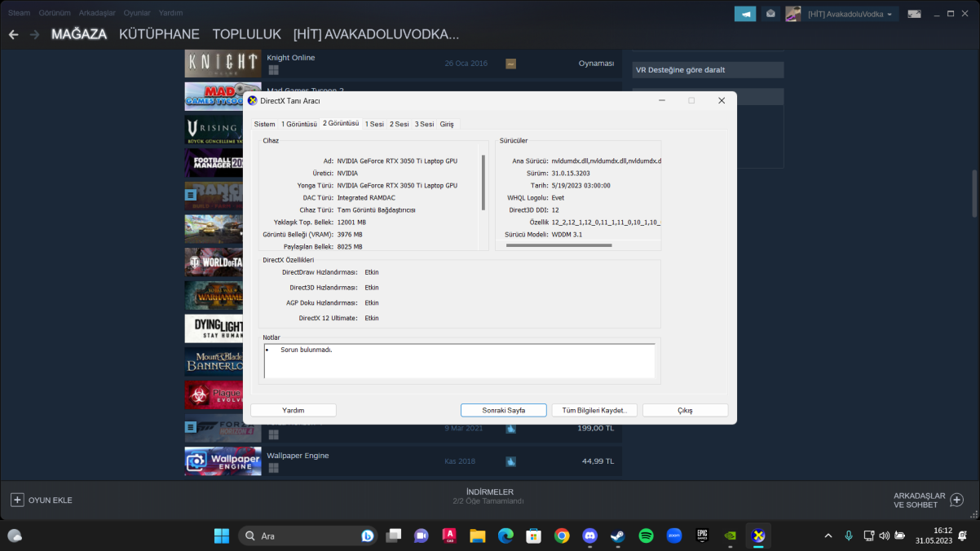This screenshot has width=980, height=551.
Task: Click the Dying Light game thumbnail
Action: coord(214,329)
